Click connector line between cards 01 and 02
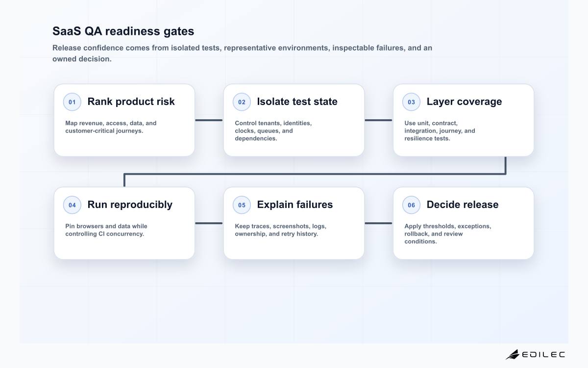 pyautogui.click(x=209, y=120)
